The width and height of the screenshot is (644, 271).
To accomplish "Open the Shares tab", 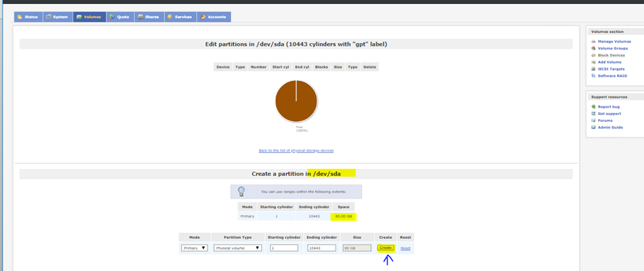I will [x=149, y=17].
